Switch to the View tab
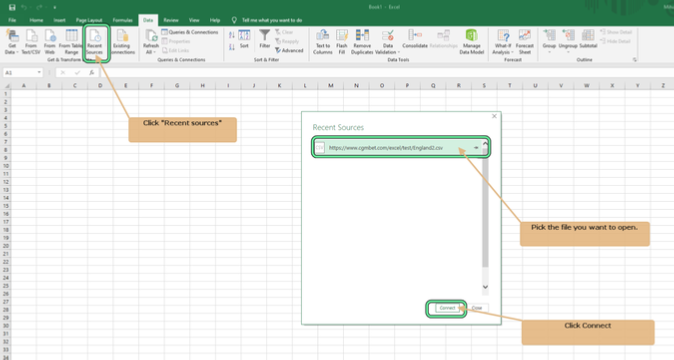Viewport: 674px width, 360px height. click(194, 20)
